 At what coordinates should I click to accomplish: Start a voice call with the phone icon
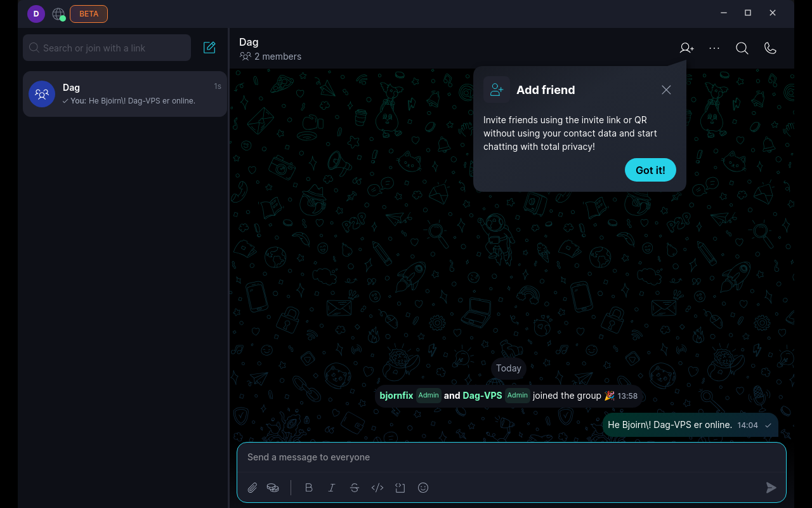770,48
